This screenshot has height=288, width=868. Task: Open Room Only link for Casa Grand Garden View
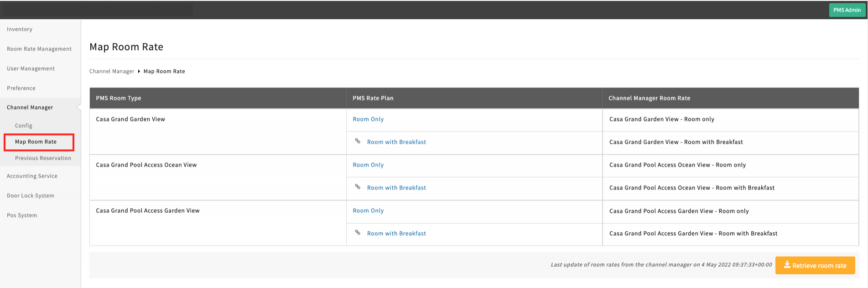(368, 119)
